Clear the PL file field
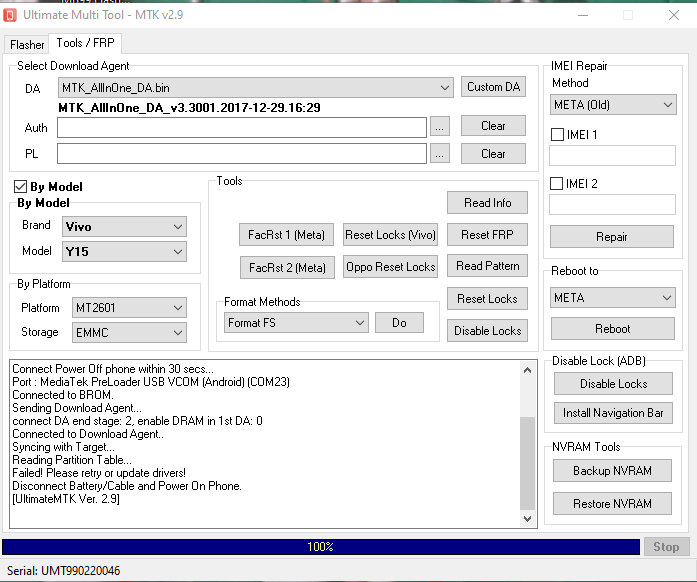 tap(493, 153)
